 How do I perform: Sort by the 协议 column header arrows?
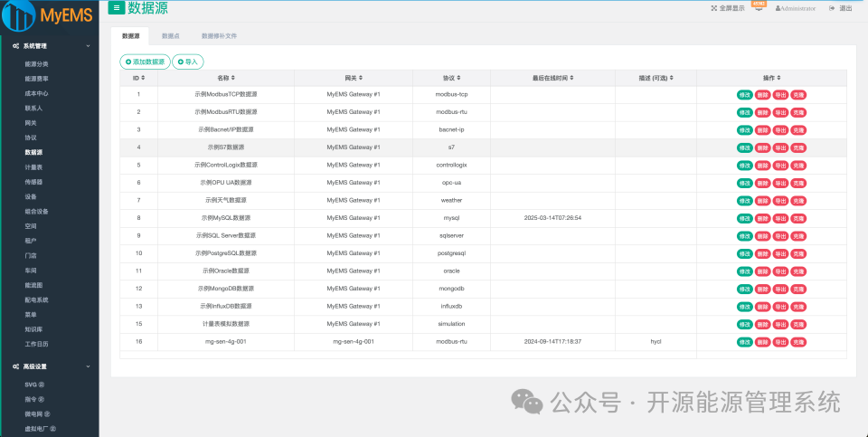pyautogui.click(x=459, y=78)
